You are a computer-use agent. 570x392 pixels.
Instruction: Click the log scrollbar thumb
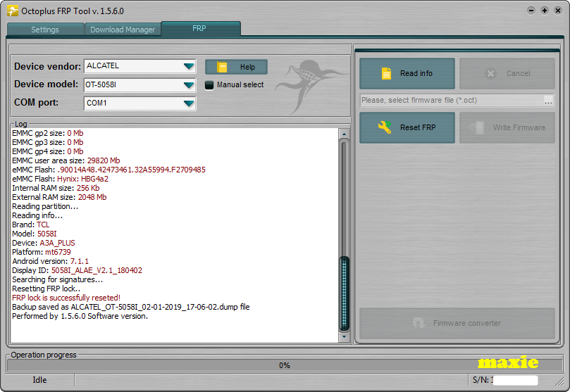[344, 293]
